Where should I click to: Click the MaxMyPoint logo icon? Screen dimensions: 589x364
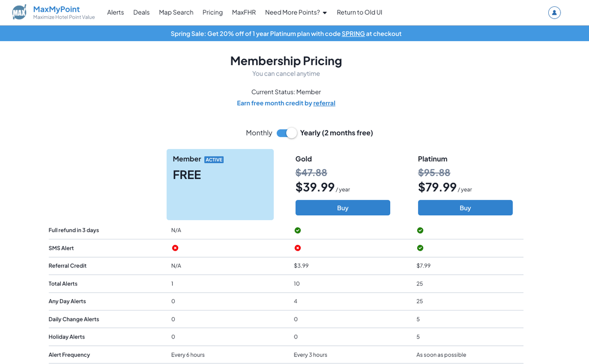point(19,12)
